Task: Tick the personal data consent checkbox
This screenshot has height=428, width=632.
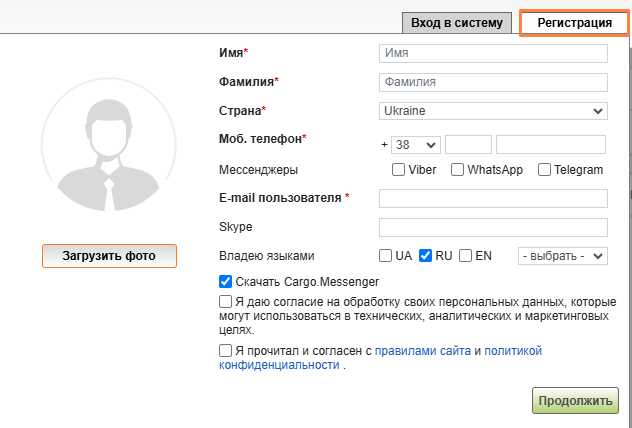Action: (225, 300)
